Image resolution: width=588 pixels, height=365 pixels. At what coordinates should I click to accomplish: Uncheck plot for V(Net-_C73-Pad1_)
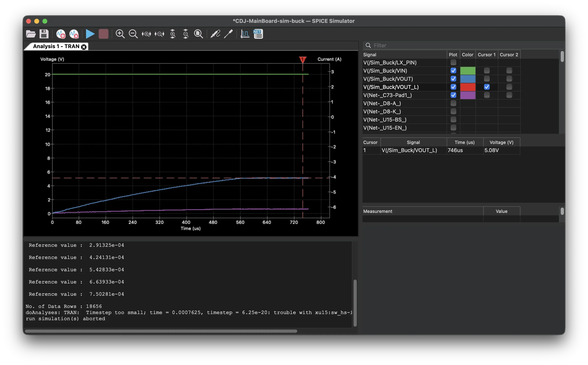[x=453, y=95]
